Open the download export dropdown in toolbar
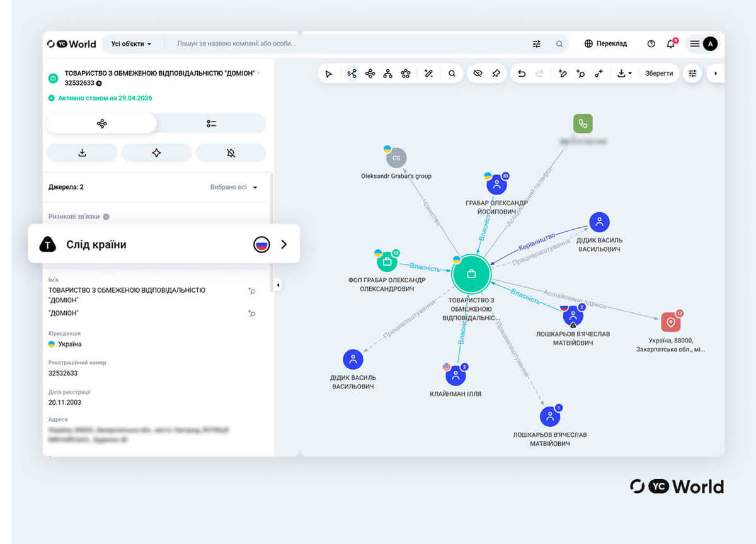Screen dimensions: 756x544 (624, 74)
